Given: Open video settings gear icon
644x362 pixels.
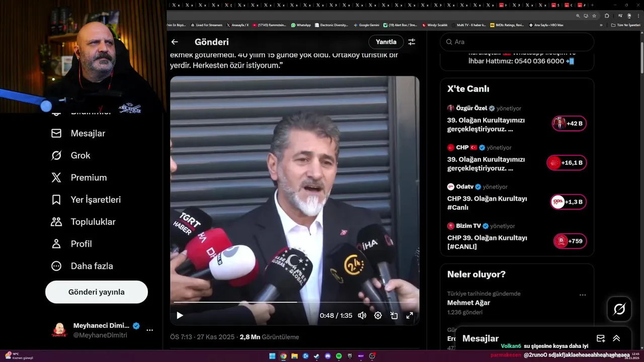Looking at the screenshot, I should pyautogui.click(x=378, y=316).
